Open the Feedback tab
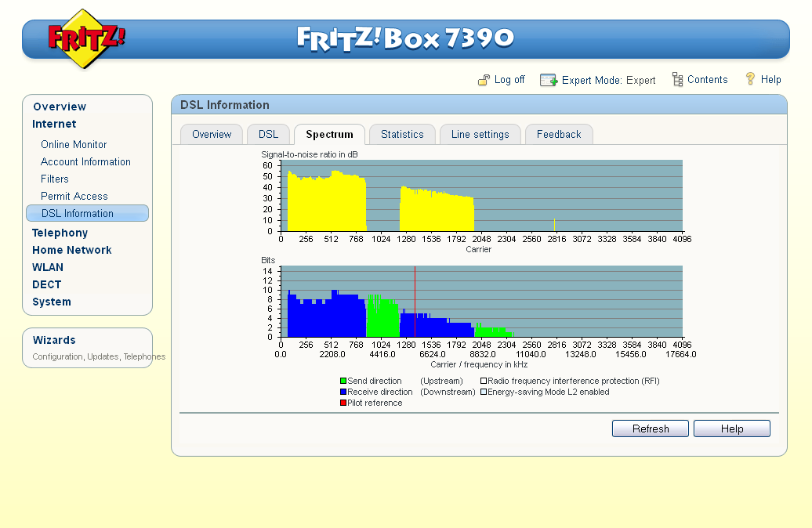Screen dimensions: 812x528 pyautogui.click(x=559, y=134)
